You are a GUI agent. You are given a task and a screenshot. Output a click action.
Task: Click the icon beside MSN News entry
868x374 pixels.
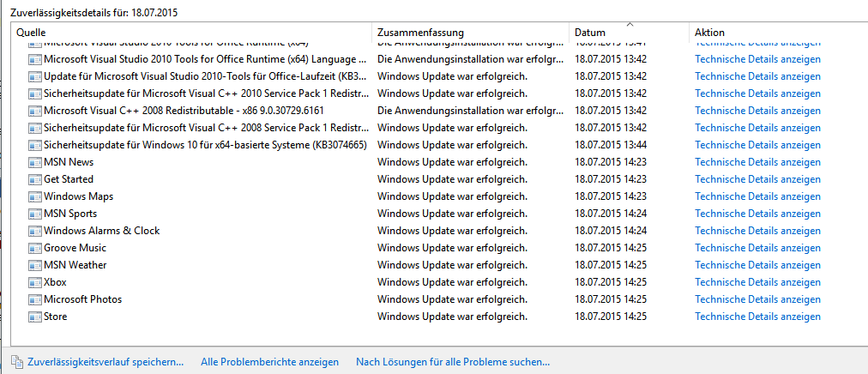click(x=35, y=162)
